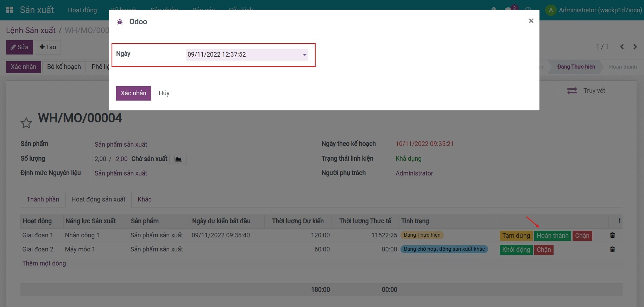Click the Ngày date input field
Screen dimensions: 644x307
(243, 55)
